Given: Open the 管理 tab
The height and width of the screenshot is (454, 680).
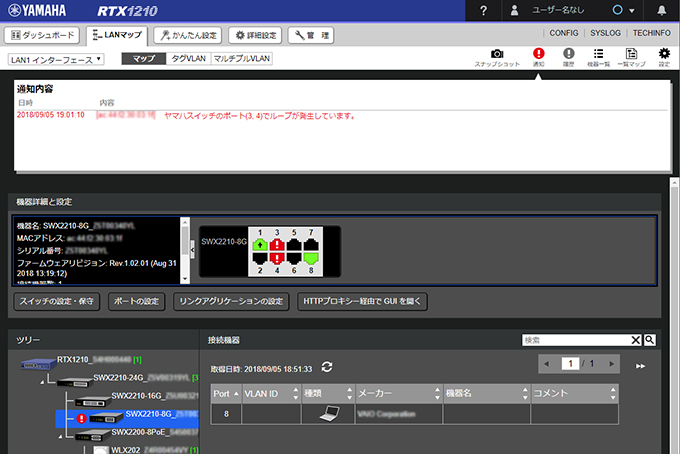Looking at the screenshot, I should coord(311,35).
